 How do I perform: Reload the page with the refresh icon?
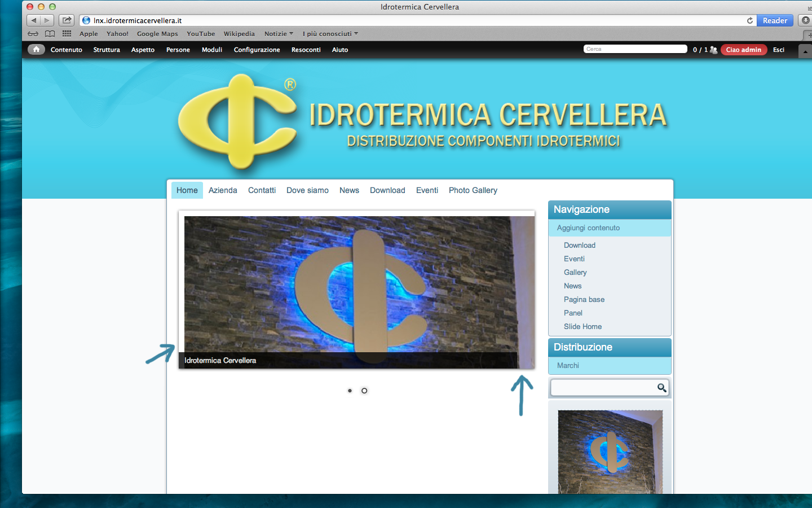[x=750, y=20]
